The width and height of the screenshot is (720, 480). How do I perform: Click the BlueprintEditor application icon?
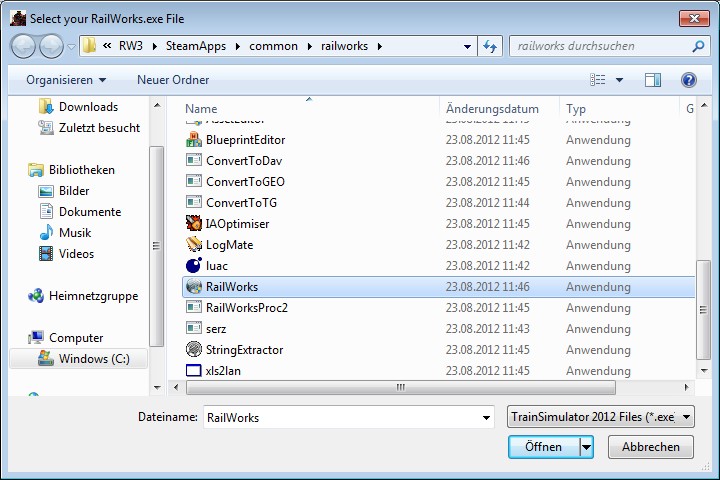(x=194, y=140)
